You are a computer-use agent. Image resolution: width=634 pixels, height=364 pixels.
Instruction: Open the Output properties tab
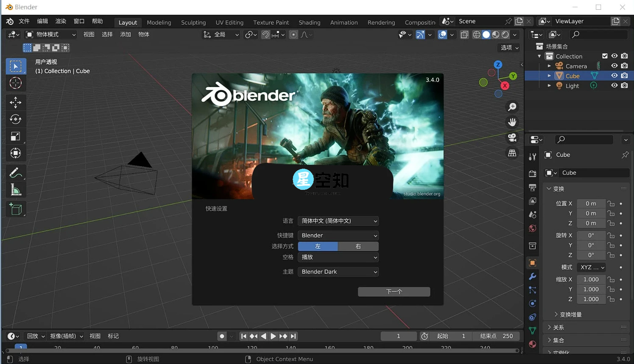[x=533, y=187]
